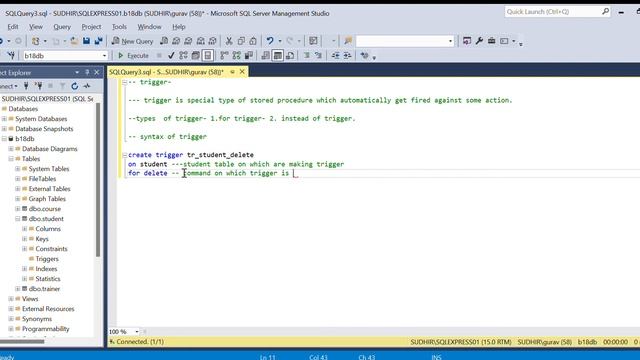Expand System Databases node
The image size is (640, 360).
point(4,119)
